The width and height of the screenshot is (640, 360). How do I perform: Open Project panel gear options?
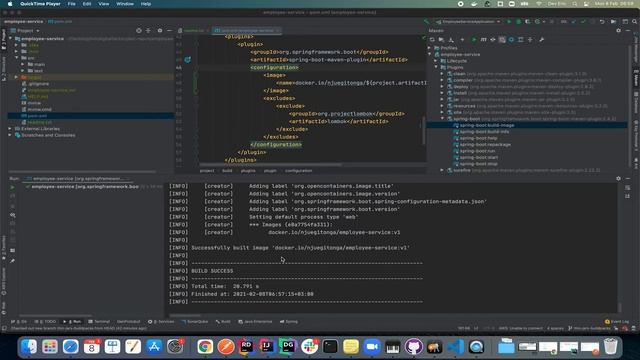point(160,31)
